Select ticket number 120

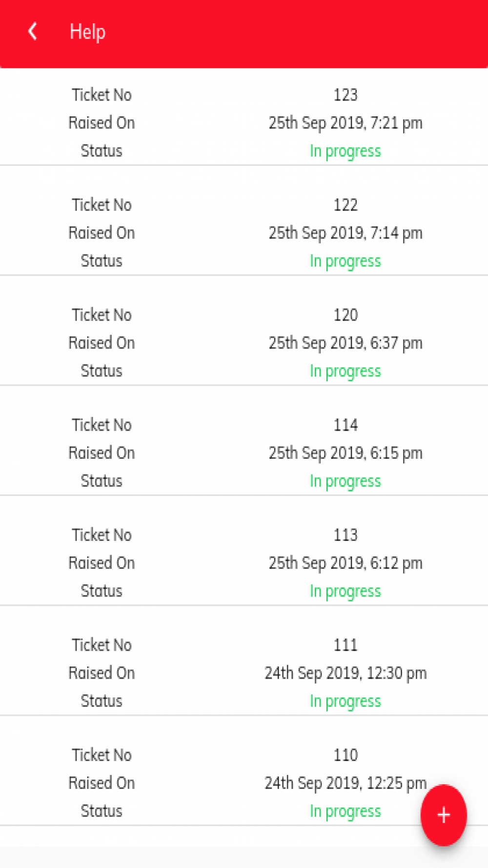click(345, 315)
